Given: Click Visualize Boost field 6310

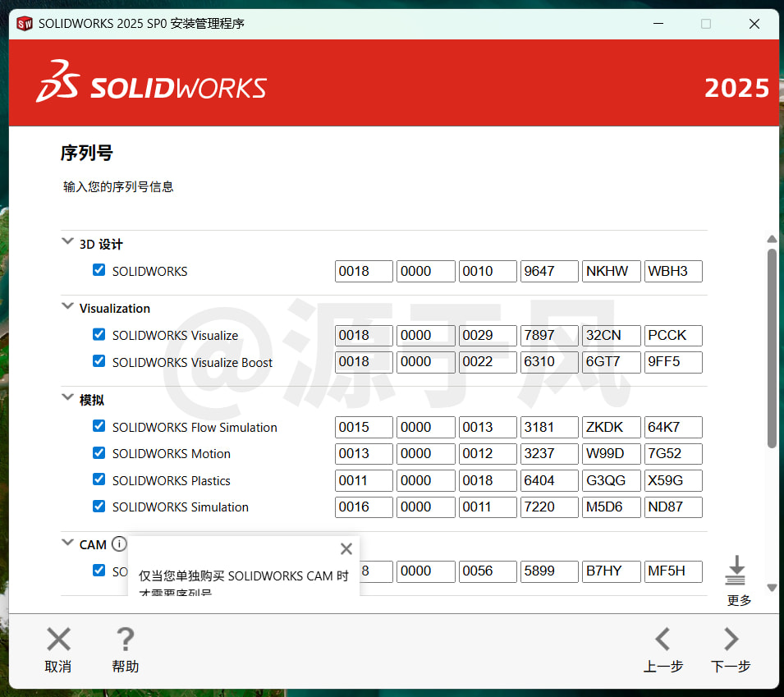Looking at the screenshot, I should coord(549,362).
